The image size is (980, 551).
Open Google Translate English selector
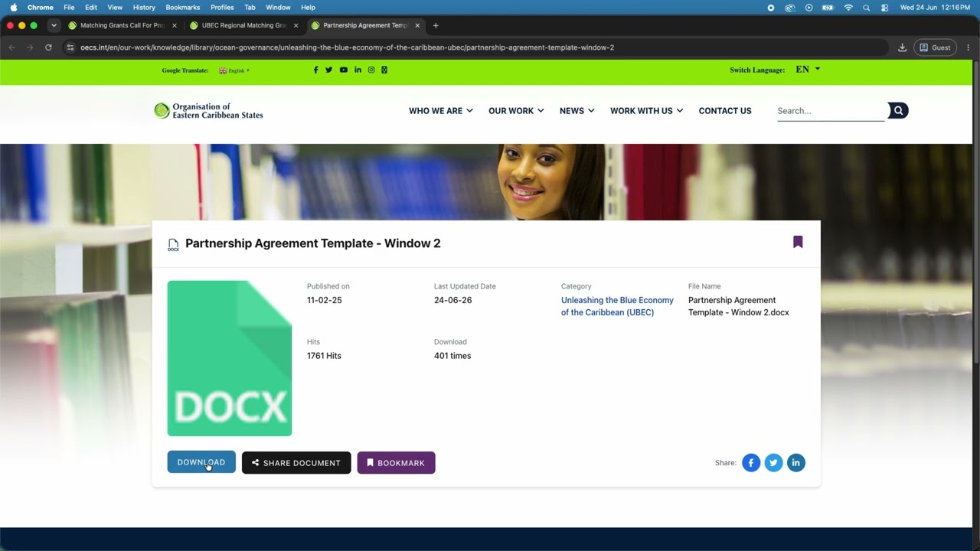234,70
